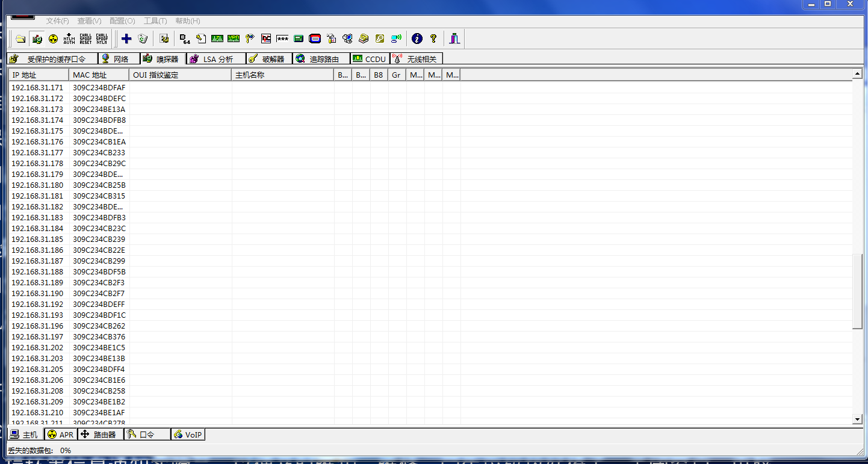Toggle the Start/Stop Sniffer toolbar icon
Image resolution: width=868 pixels, height=464 pixels.
37,39
